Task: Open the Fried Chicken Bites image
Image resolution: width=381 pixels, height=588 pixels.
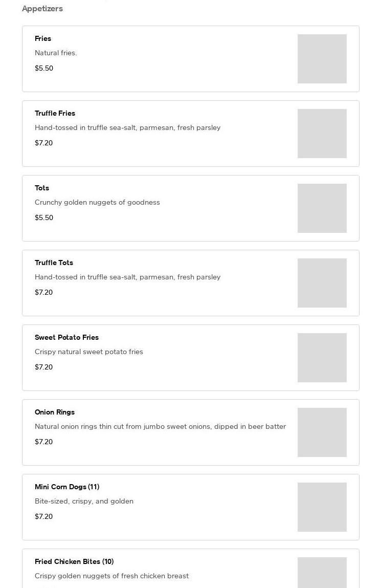Action: point(322,573)
